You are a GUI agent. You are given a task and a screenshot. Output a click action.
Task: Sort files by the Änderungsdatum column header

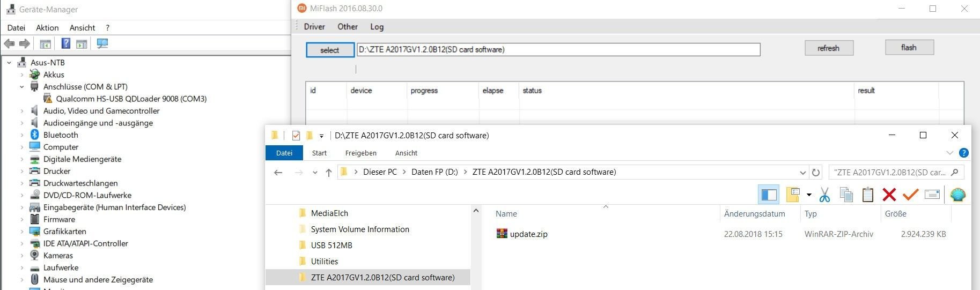coord(755,214)
